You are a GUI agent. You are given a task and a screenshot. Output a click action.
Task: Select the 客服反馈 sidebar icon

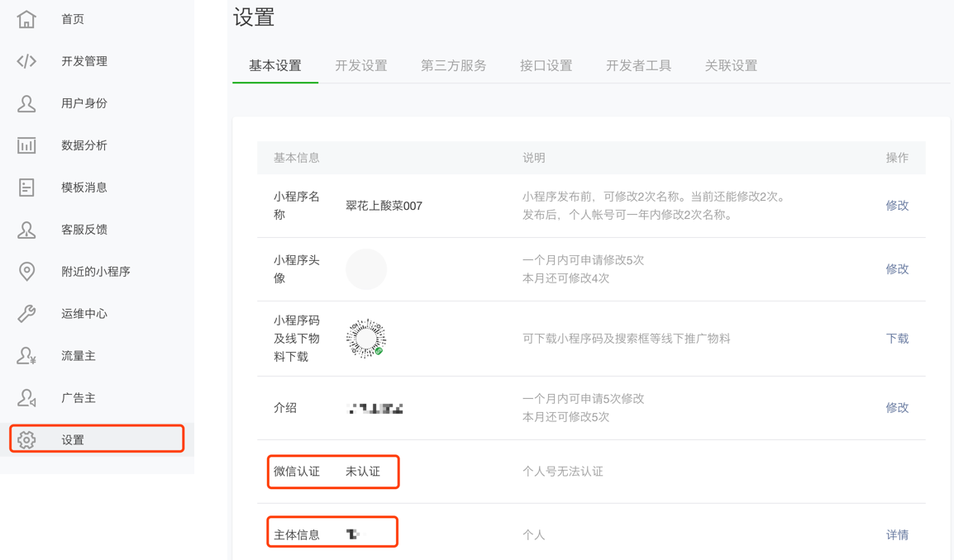pos(26,230)
